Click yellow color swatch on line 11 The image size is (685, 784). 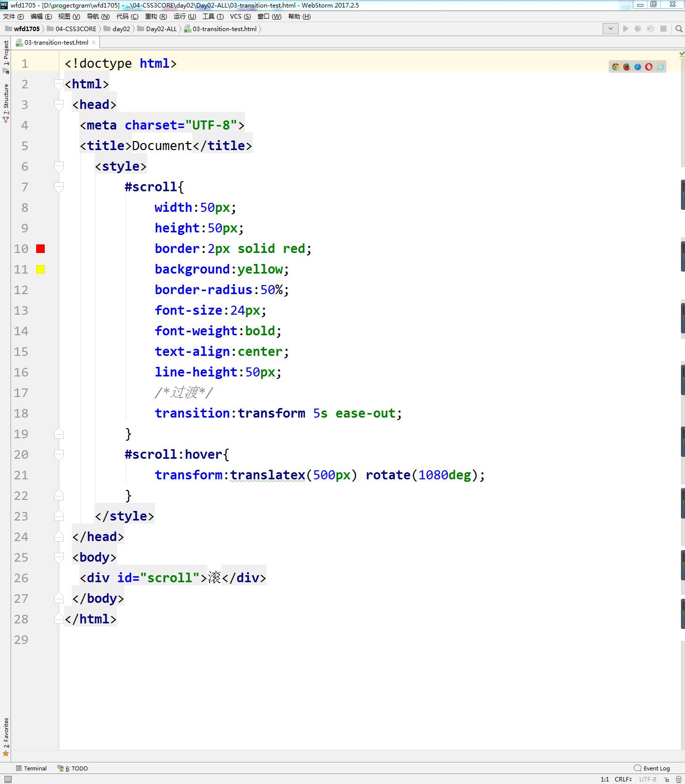pyautogui.click(x=41, y=269)
